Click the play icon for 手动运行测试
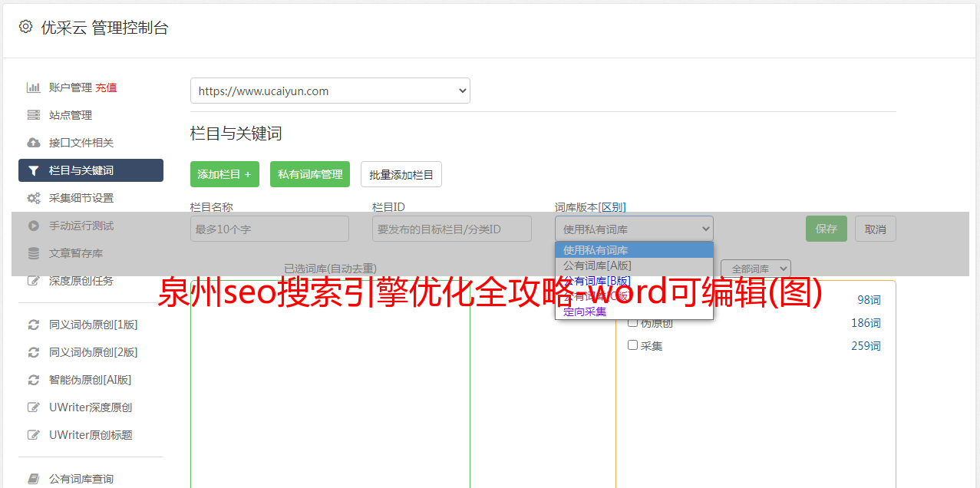The width and height of the screenshot is (980, 488). [x=34, y=226]
